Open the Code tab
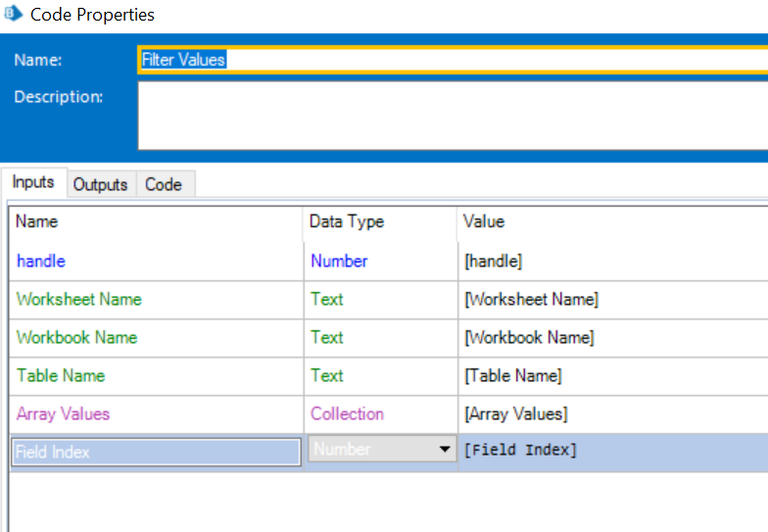The height and width of the screenshot is (532, 768). (x=164, y=184)
